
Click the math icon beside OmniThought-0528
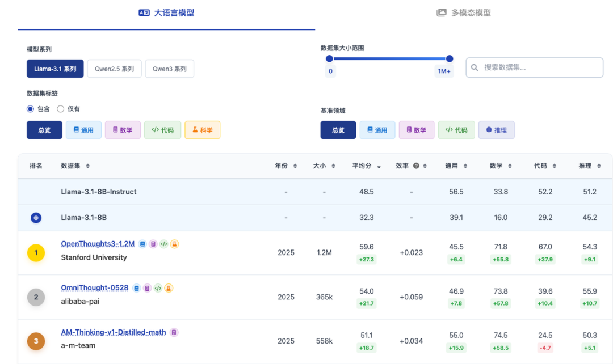pyautogui.click(x=147, y=288)
